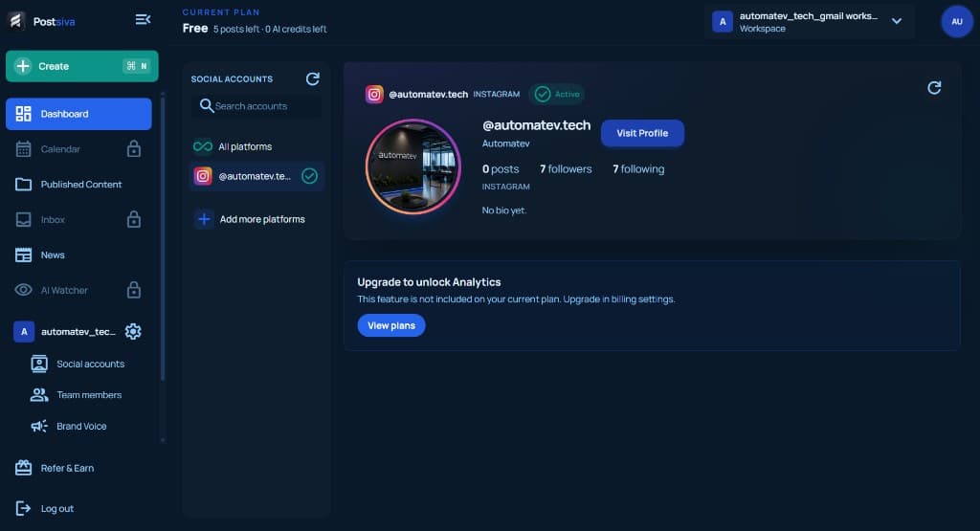Refresh the Instagram profile card
Screen dimensions: 980x531
coord(934,88)
